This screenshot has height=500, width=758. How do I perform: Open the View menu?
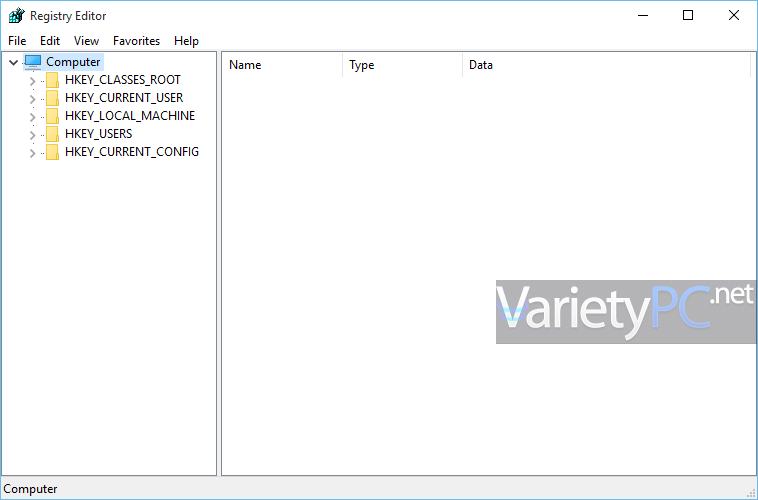pyautogui.click(x=87, y=41)
